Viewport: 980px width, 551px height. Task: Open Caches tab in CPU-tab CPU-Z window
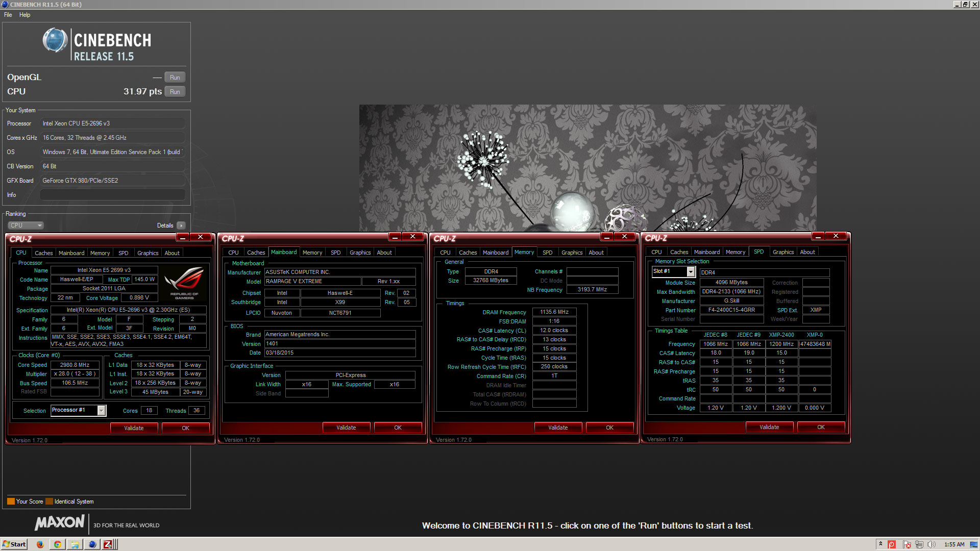tap(43, 253)
